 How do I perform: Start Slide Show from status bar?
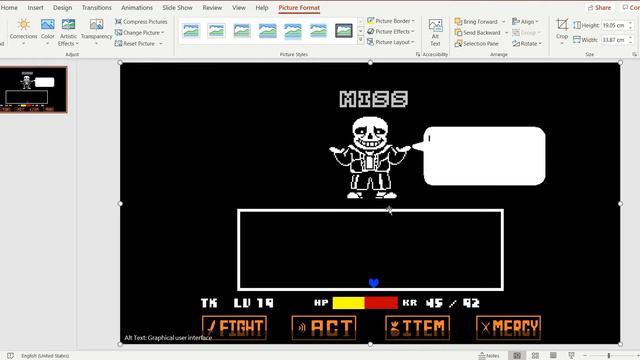571,356
